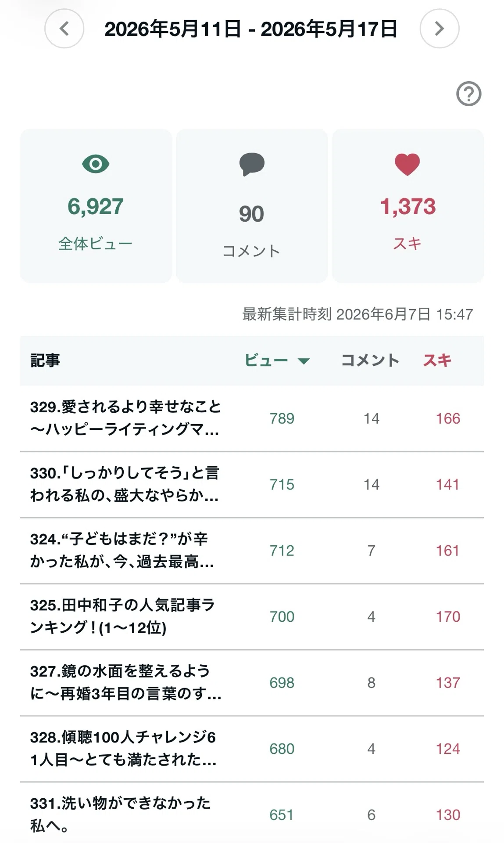Select the 全体ビュー summary card
504x843 pixels.
(96, 205)
